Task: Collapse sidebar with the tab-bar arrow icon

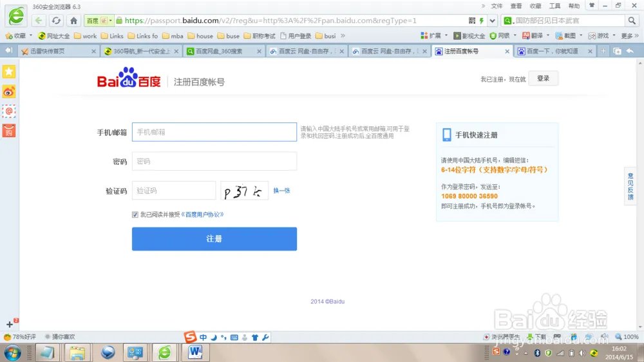Action: point(8,50)
